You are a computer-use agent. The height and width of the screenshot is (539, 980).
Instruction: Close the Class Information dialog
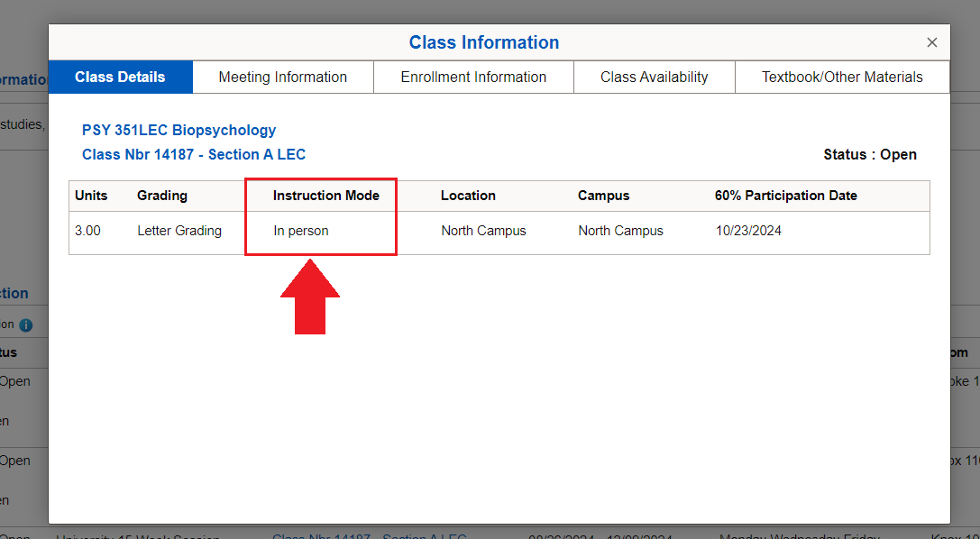coord(931,41)
